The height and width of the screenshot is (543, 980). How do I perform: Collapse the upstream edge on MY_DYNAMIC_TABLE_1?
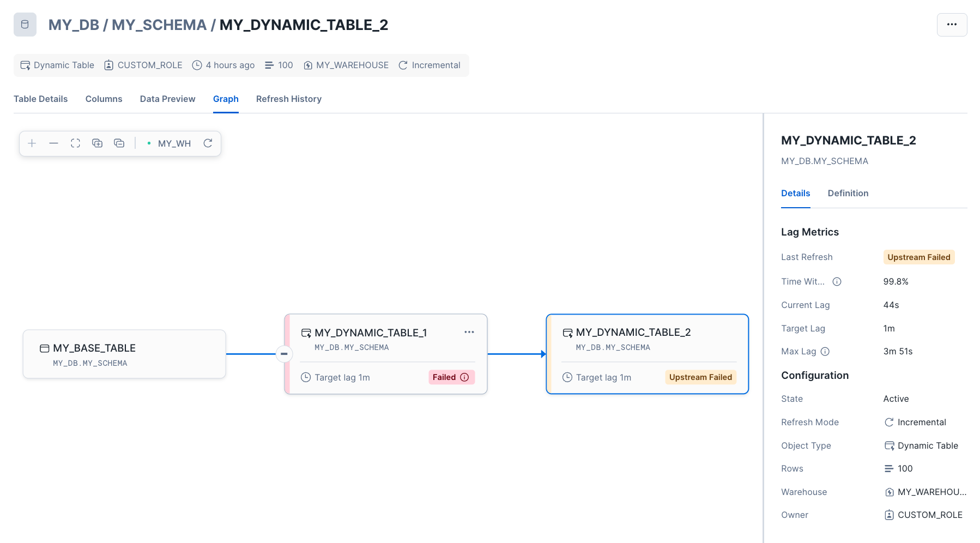click(x=284, y=354)
